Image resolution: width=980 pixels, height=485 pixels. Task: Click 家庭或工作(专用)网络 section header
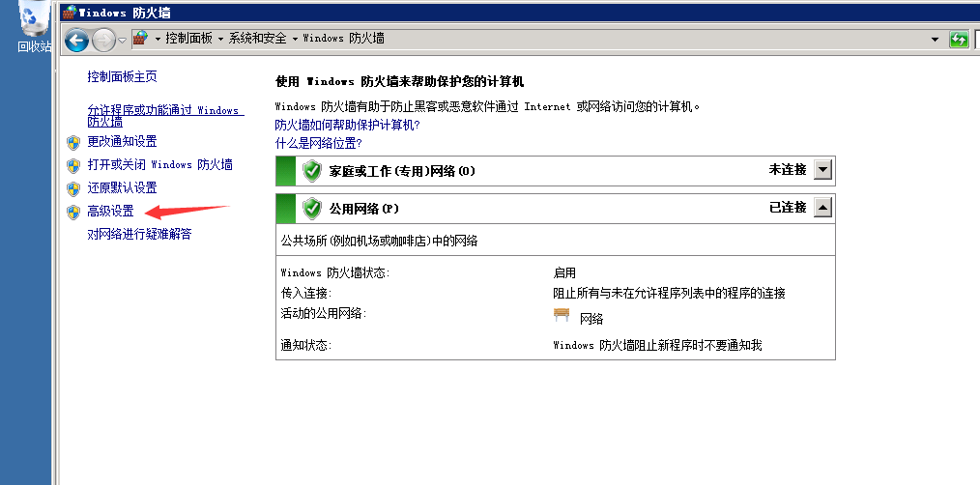click(555, 171)
